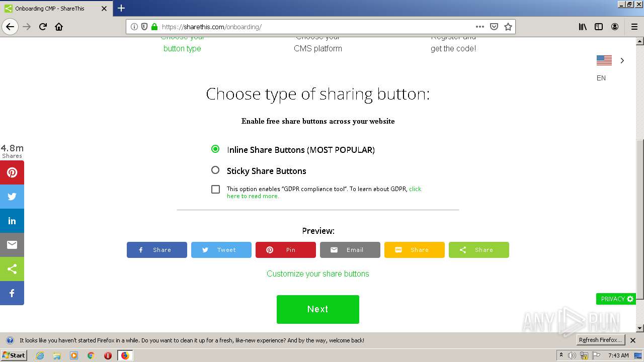This screenshot has width=644, height=362.
Task: Click the PRIVACY settings button
Action: click(x=616, y=299)
